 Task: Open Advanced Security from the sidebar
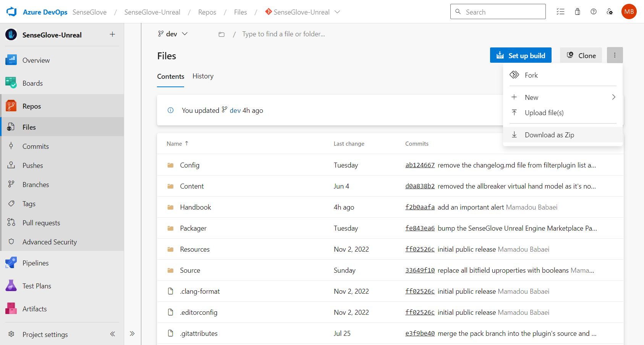click(x=49, y=242)
